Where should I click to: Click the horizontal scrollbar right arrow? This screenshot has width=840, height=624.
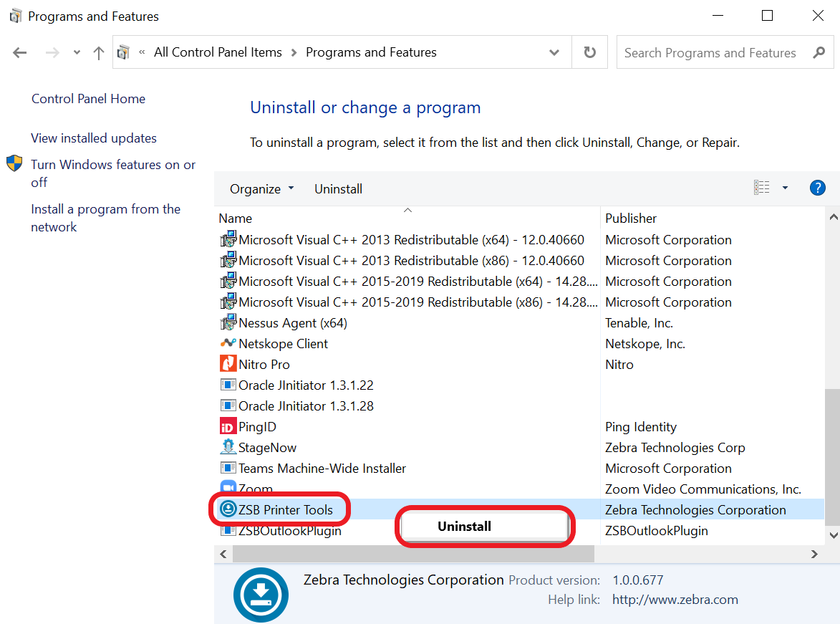(x=814, y=554)
